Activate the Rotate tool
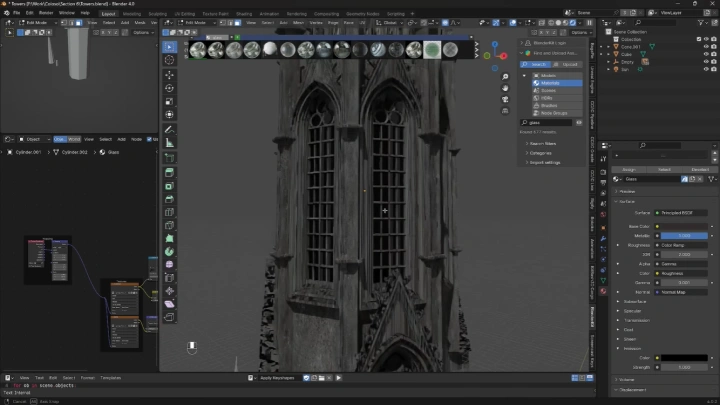The width and height of the screenshot is (720, 405). pyautogui.click(x=169, y=88)
